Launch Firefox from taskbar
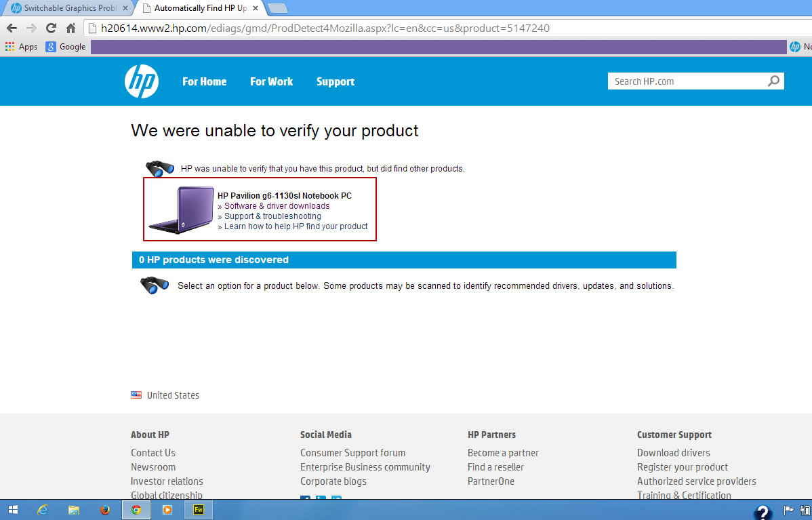 [105, 510]
